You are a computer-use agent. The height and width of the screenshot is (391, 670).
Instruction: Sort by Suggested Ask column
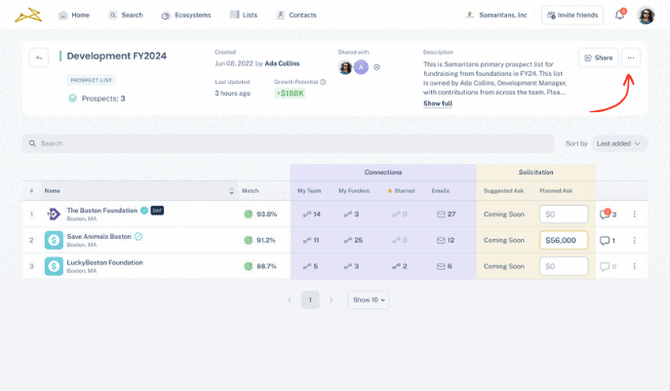click(x=530, y=191)
